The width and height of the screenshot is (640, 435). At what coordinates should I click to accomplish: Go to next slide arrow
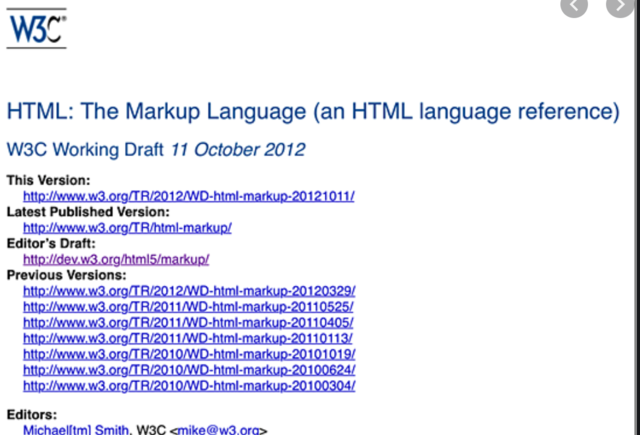click(620, 6)
